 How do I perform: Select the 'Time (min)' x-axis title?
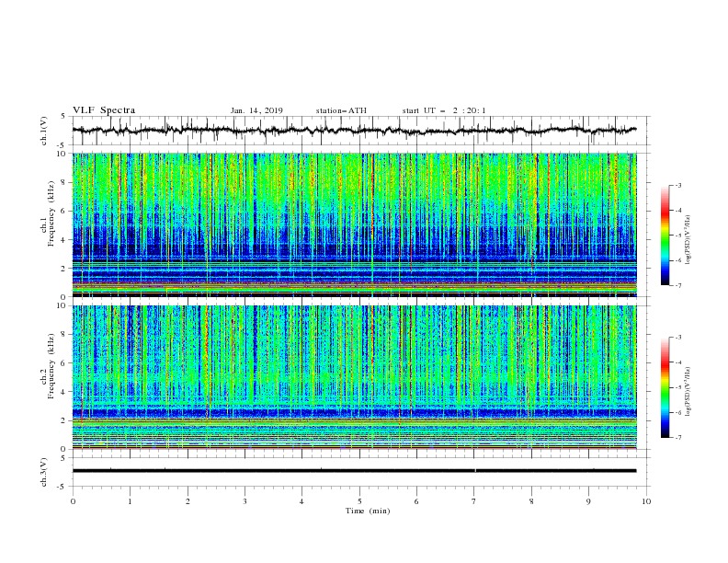coord(368,511)
